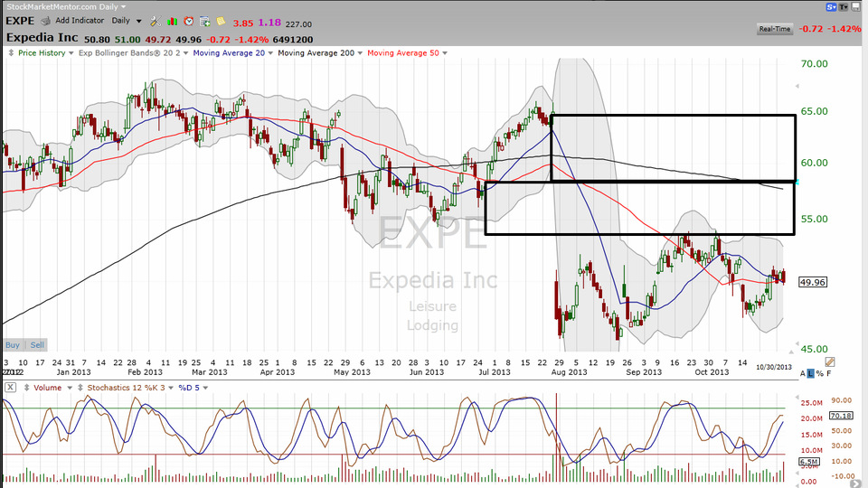Image resolution: width=868 pixels, height=488 pixels.
Task: Click the Expedia Inc company name
Action: 42,38
